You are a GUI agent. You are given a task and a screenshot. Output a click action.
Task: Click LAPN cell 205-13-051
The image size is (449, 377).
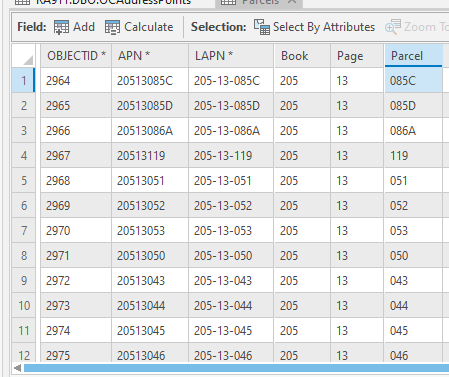pyautogui.click(x=231, y=180)
